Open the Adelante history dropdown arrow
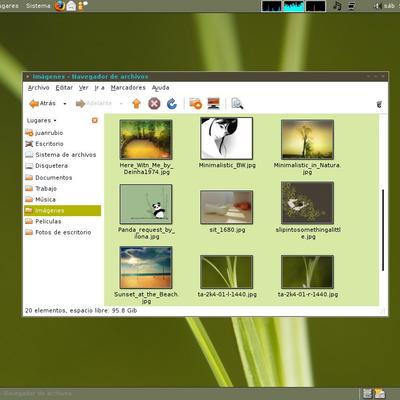This screenshot has height=400, width=400. (121, 104)
